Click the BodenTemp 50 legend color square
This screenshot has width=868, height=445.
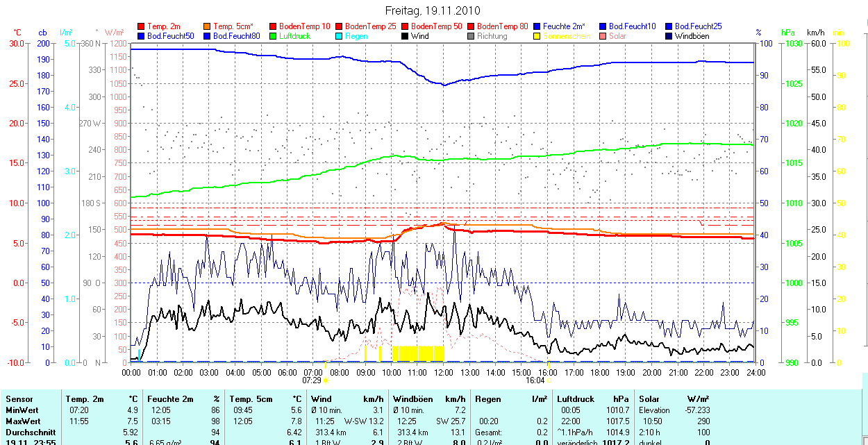405,26
